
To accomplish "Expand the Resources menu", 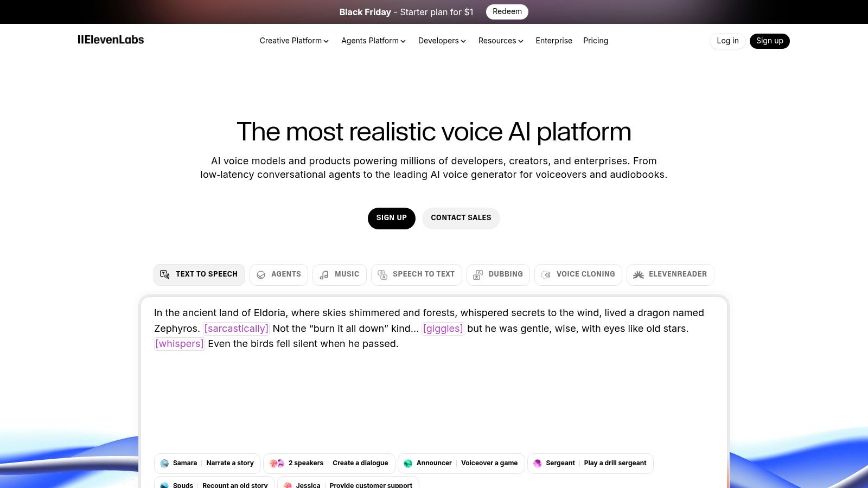I will pyautogui.click(x=500, y=41).
